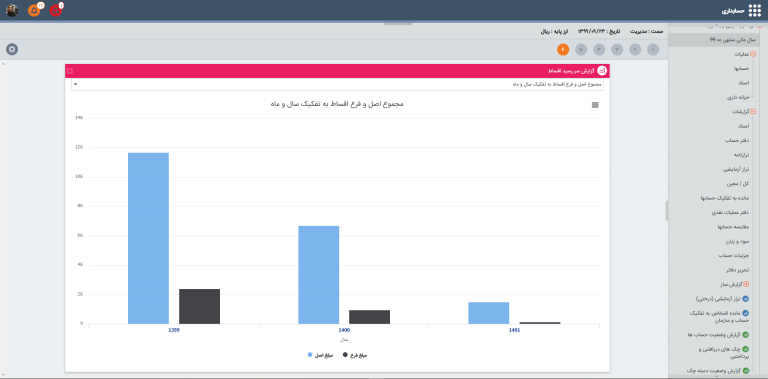768x379 pixels.
Task: Toggle مبلغ اصل series in legend
Action: click(x=320, y=355)
